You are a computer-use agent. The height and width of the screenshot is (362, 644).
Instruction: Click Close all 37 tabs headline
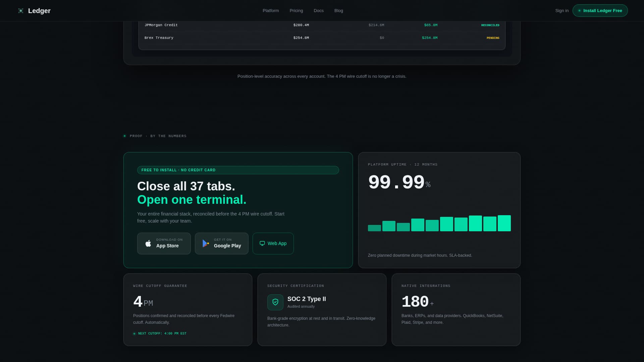pos(186,186)
